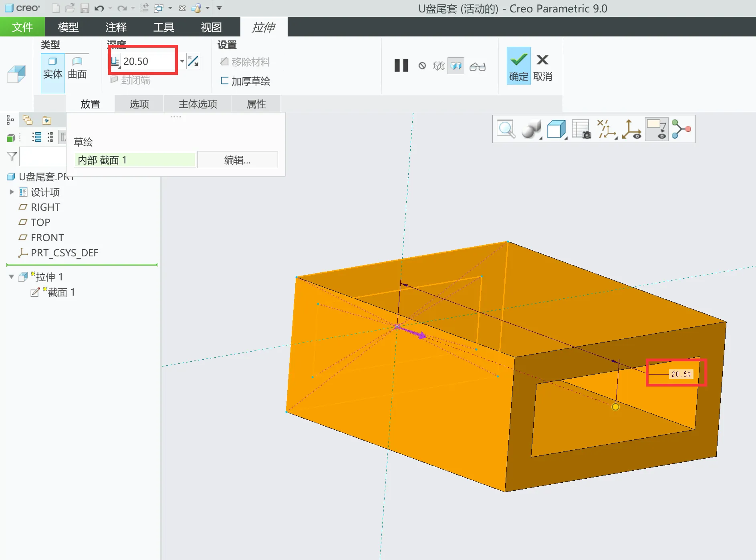Click the flip depth direction icon
This screenshot has width=756, height=560.
click(x=193, y=61)
